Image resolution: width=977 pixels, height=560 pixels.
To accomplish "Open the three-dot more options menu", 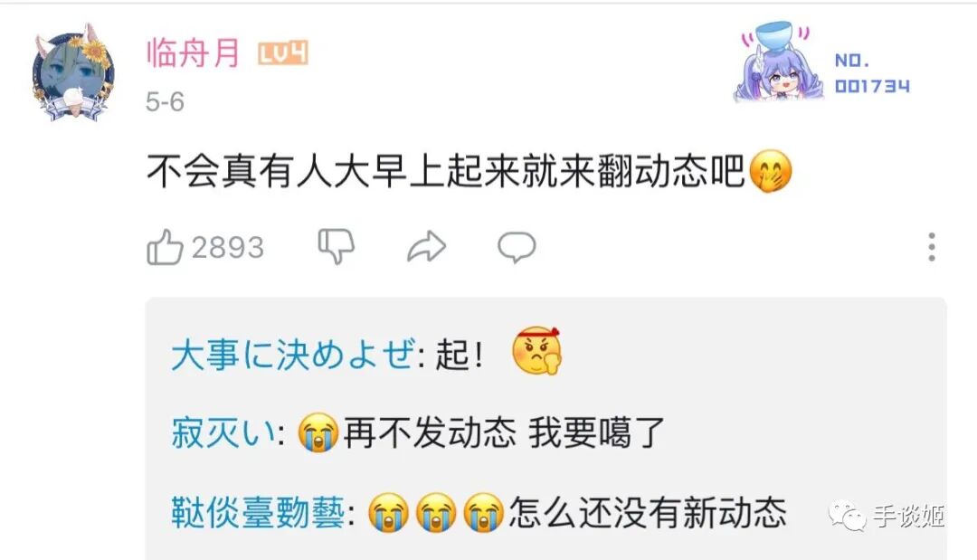I will point(932,247).
